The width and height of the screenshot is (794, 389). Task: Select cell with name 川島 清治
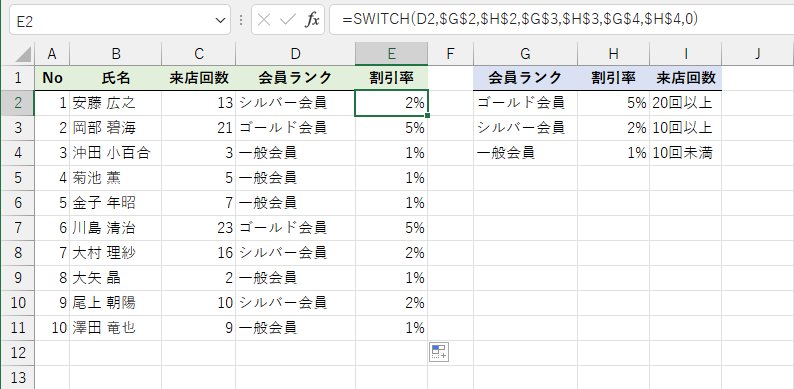tap(116, 228)
